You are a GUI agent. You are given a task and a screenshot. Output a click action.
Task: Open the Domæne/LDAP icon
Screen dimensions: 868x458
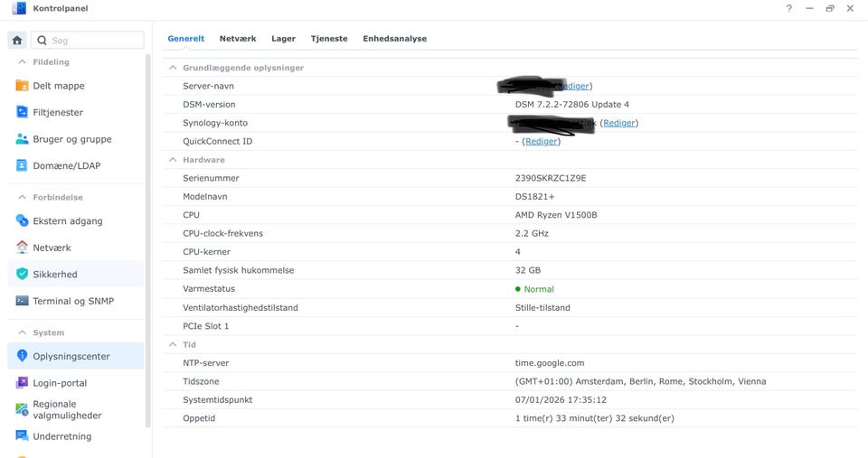point(22,165)
